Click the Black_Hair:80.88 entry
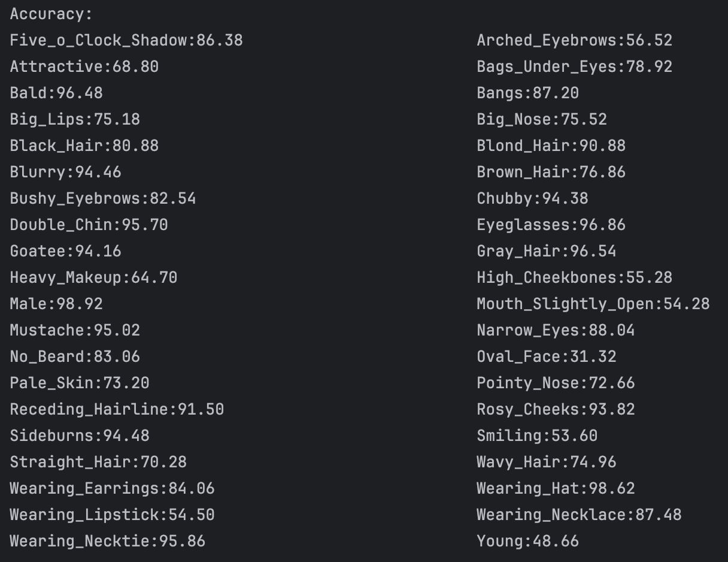Image resolution: width=728 pixels, height=562 pixels. pos(84,146)
